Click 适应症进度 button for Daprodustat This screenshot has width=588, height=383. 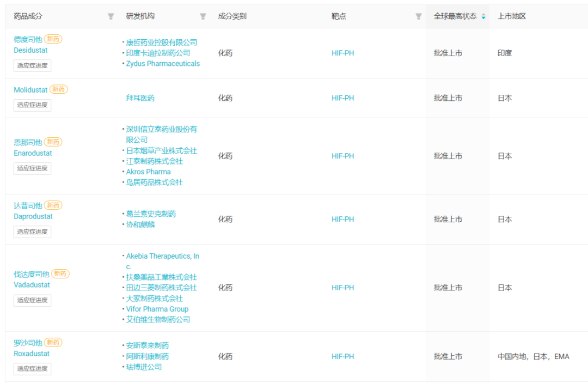(32, 232)
